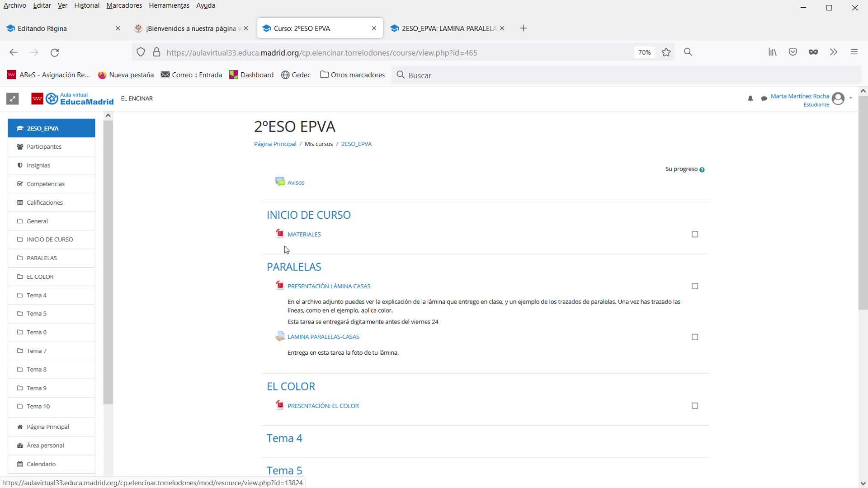Image resolution: width=868 pixels, height=488 pixels.
Task: Open the messages chat bubble icon
Action: [x=764, y=99]
